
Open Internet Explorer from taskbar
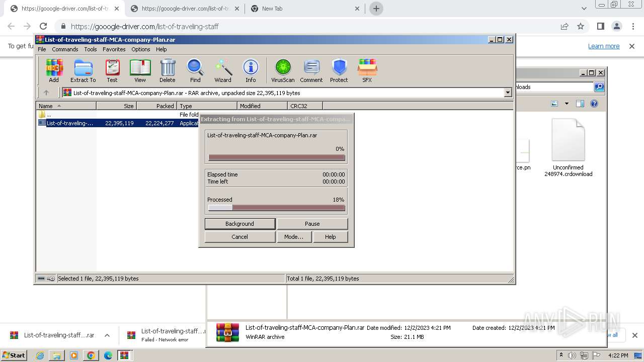click(x=40, y=355)
